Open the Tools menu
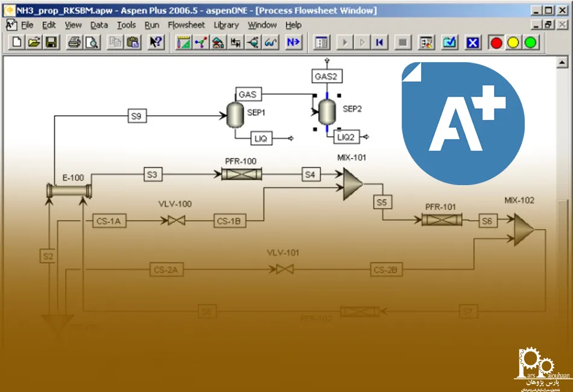The width and height of the screenshot is (573, 392). (x=126, y=25)
